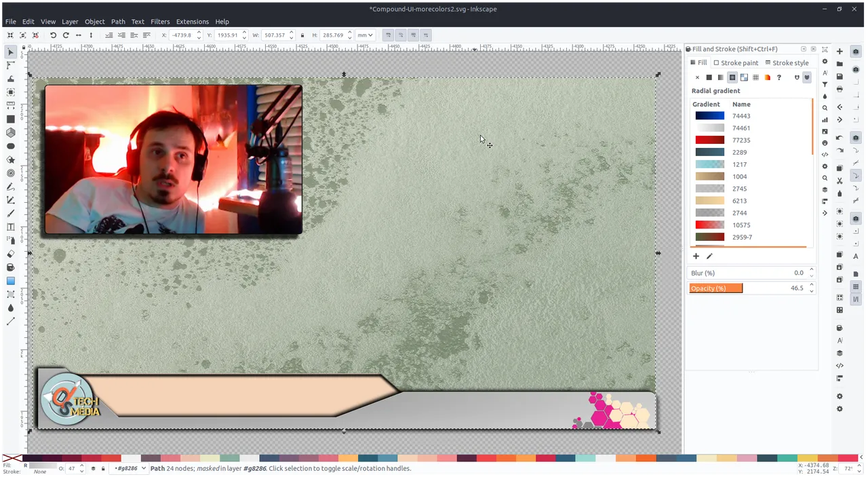868x479 pixels.
Task: Select the Calligraphy tool
Action: pyautogui.click(x=10, y=214)
